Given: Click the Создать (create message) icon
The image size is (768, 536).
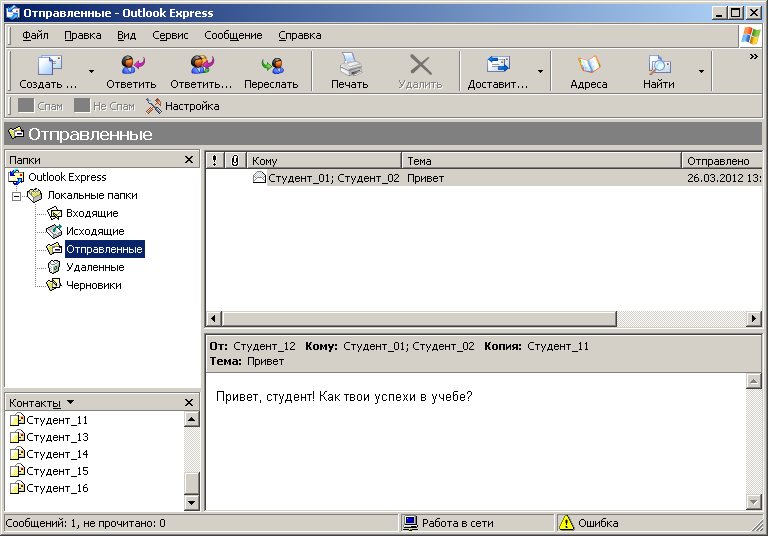Looking at the screenshot, I should (49, 65).
